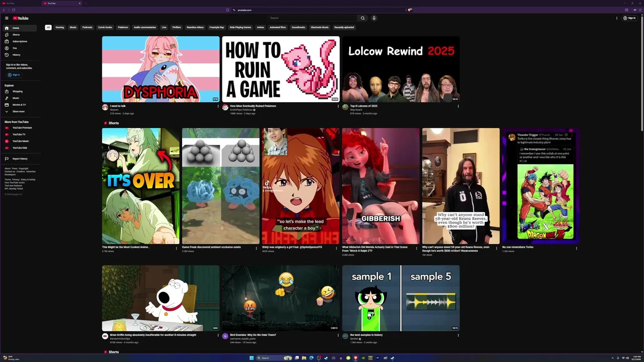The image size is (644, 362).
Task: Reload the page in browser toolbar
Action: tap(14, 10)
